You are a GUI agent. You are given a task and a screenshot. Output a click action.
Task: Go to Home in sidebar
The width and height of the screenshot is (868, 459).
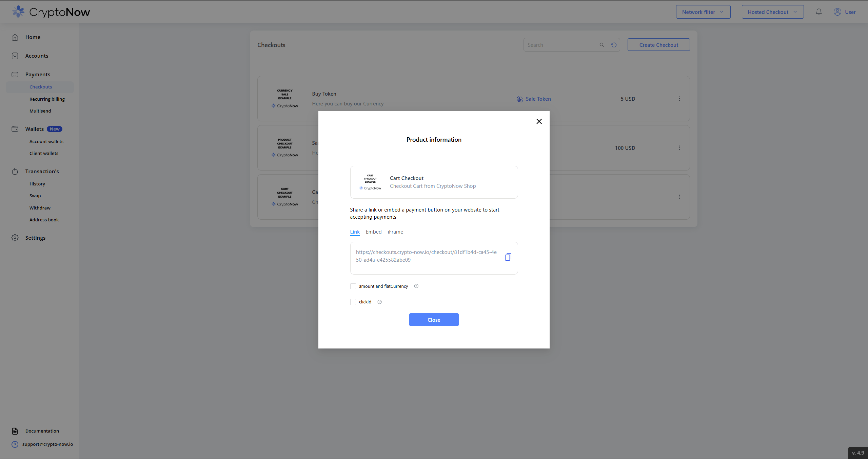coord(33,37)
